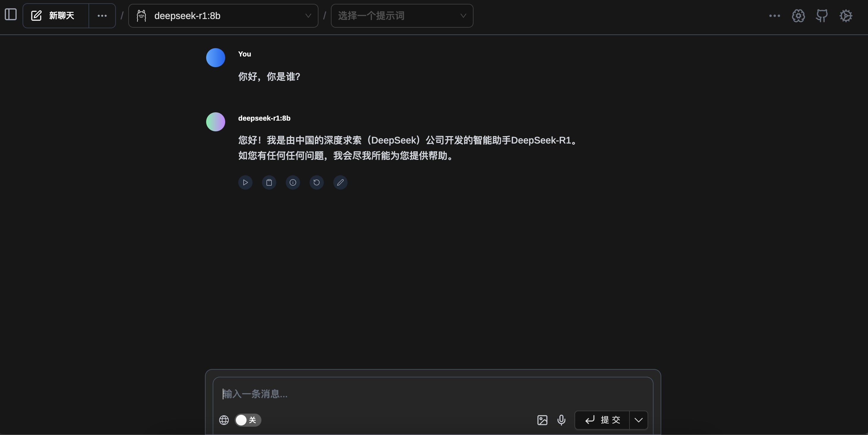868x435 pixels.
Task: Click the 提交 submit button
Action: (602, 420)
